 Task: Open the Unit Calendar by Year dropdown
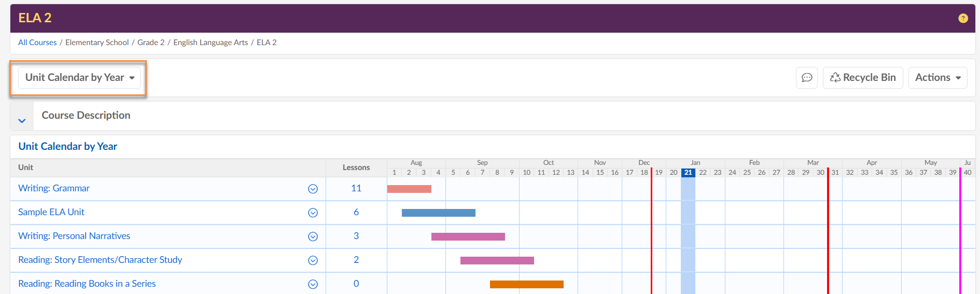pyautogui.click(x=80, y=78)
